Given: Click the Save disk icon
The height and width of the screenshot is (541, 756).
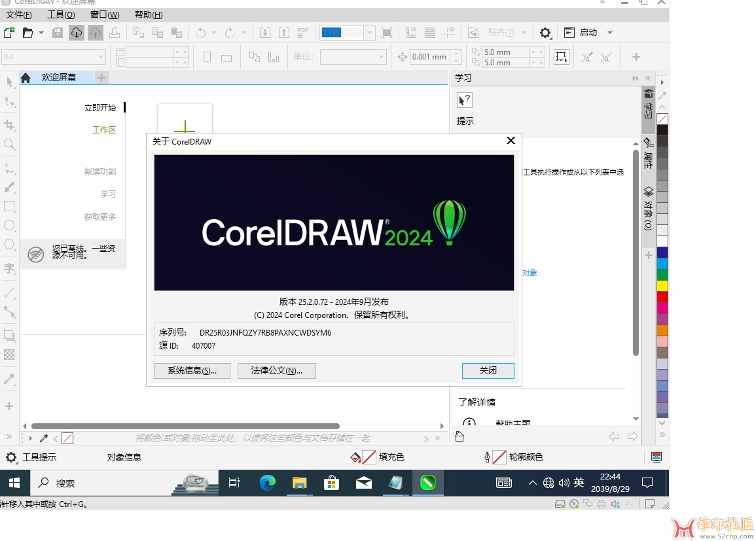Looking at the screenshot, I should point(58,32).
